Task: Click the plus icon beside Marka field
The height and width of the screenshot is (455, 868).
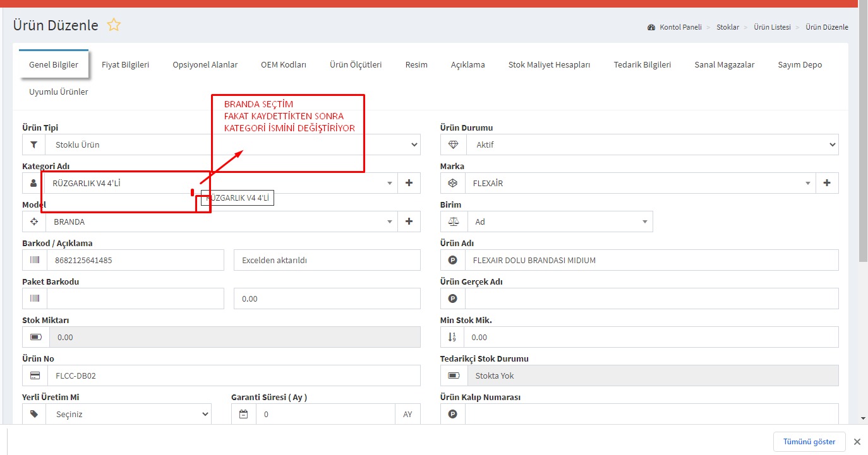Action: [x=827, y=183]
